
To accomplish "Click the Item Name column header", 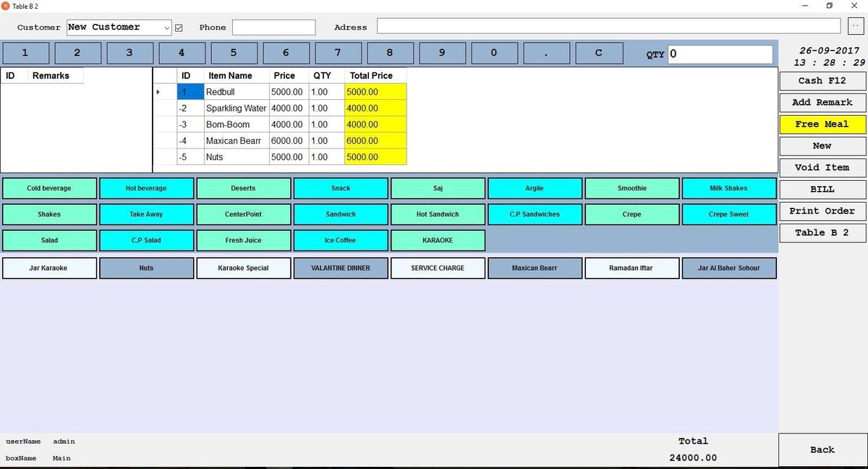I will [237, 75].
